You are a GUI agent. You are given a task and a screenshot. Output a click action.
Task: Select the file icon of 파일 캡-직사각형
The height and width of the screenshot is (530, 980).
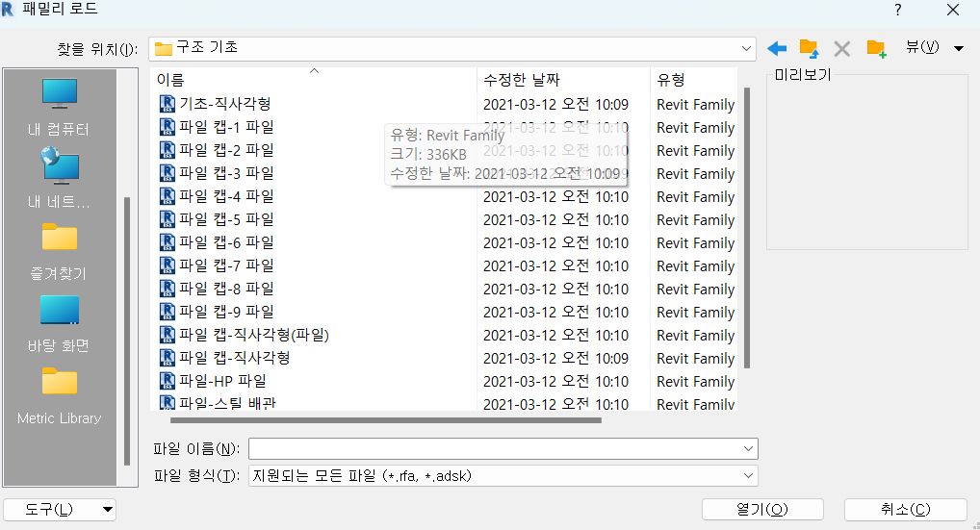coord(167,358)
